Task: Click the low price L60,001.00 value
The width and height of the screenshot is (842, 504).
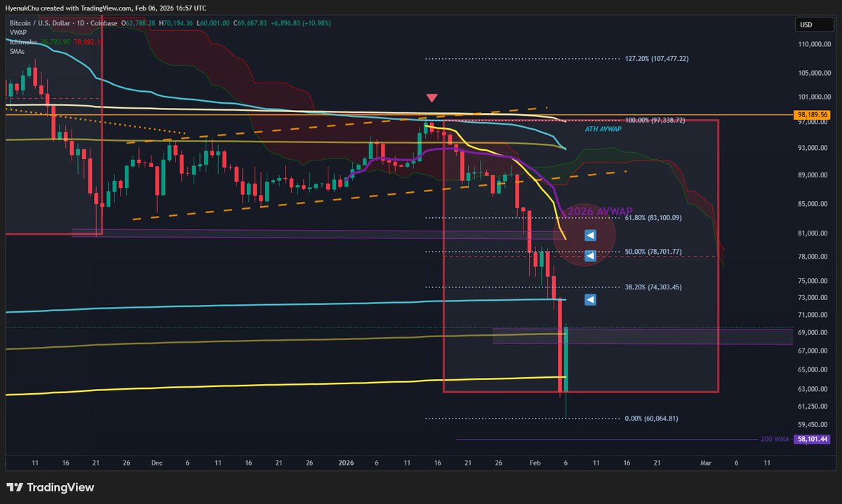Action: point(213,23)
